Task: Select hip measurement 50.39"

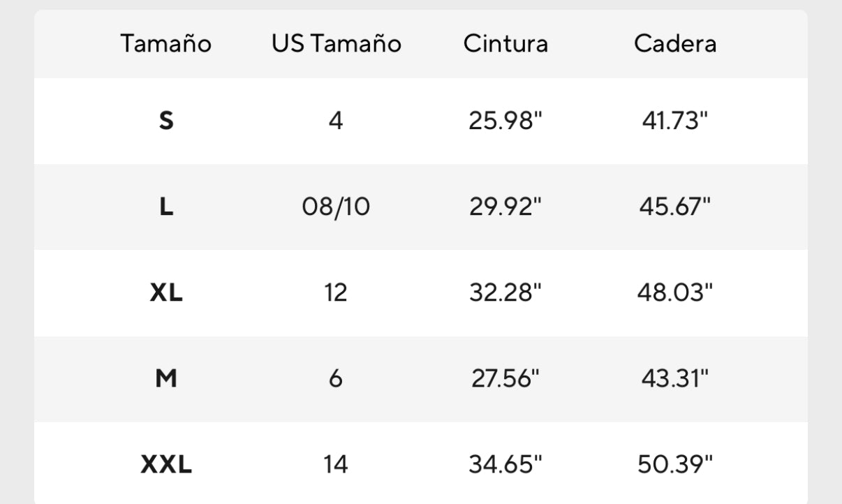Action: click(x=674, y=464)
